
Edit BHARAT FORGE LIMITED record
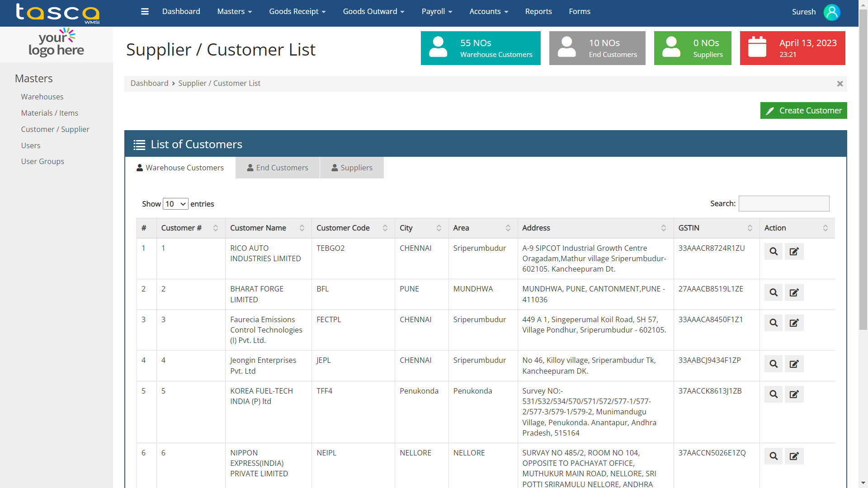[x=794, y=292]
